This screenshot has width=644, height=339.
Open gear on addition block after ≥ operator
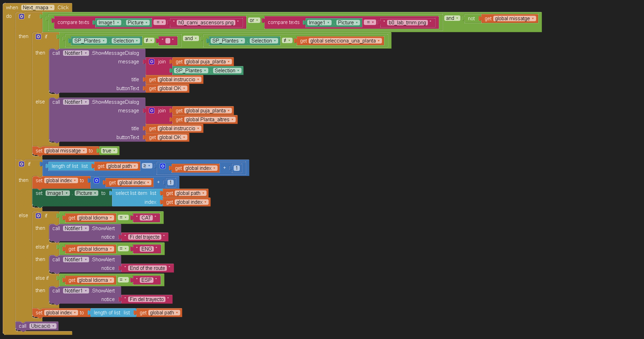pos(163,166)
